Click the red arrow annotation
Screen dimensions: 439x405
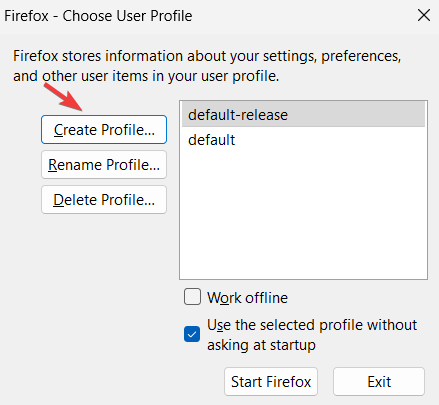click(x=63, y=97)
